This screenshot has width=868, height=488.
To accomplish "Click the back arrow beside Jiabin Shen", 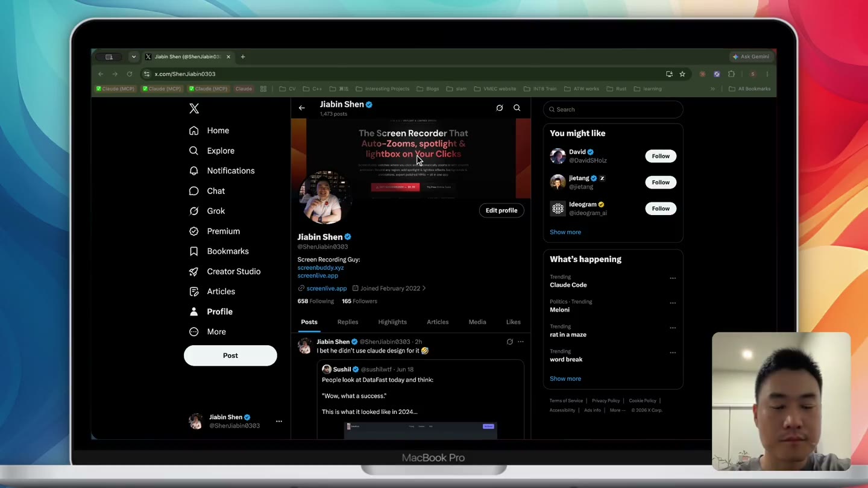I will (x=302, y=108).
